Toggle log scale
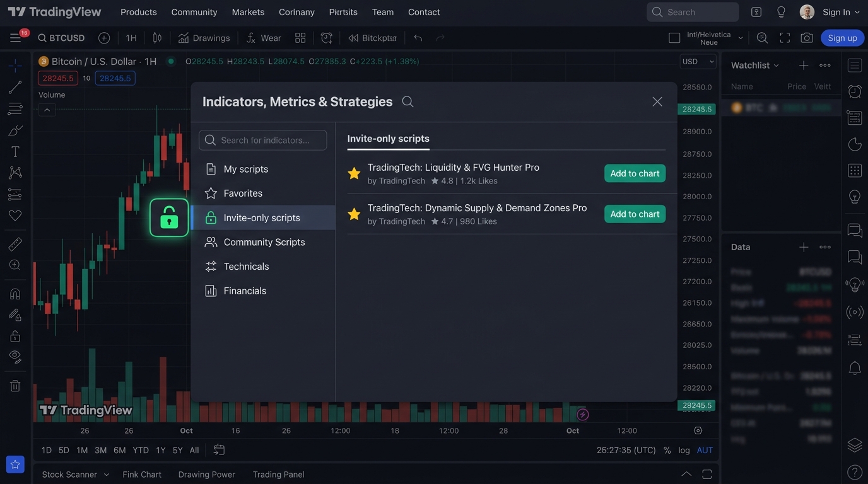Viewport: 868px width, 484px height. 684,450
